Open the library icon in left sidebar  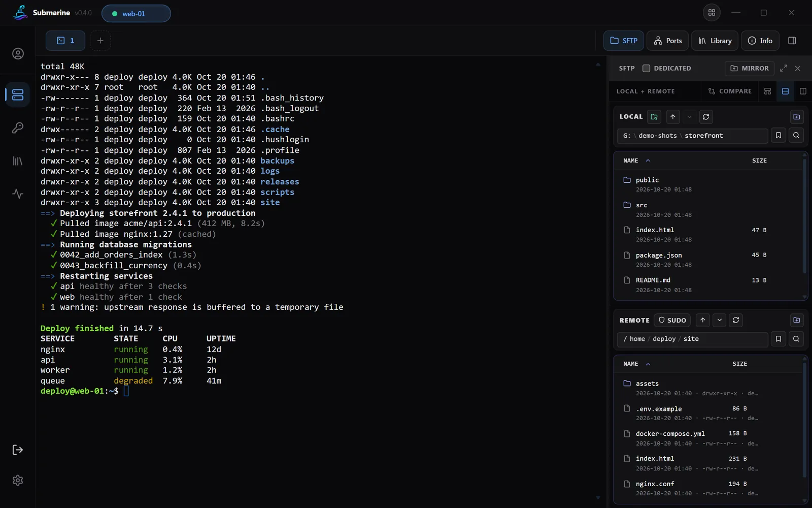pyautogui.click(x=18, y=161)
